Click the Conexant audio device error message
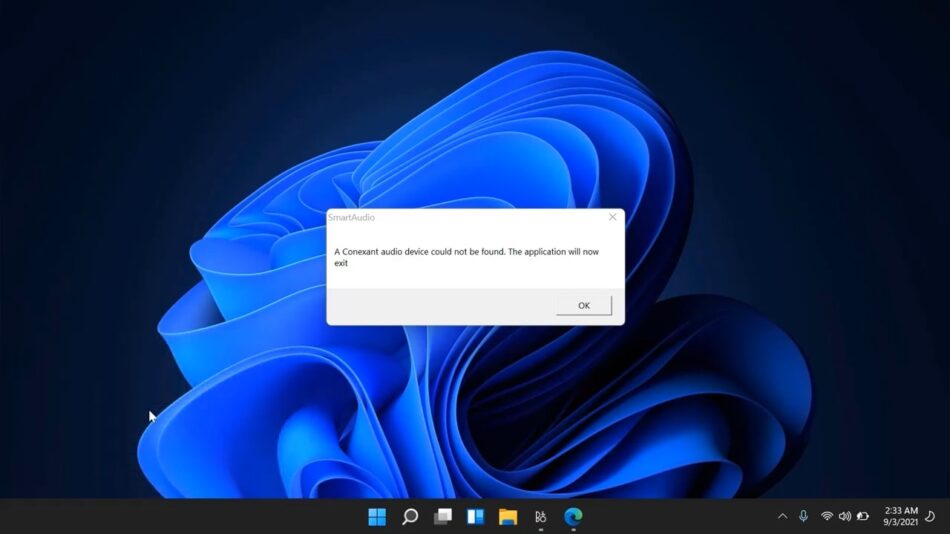The image size is (950, 534). tap(467, 257)
